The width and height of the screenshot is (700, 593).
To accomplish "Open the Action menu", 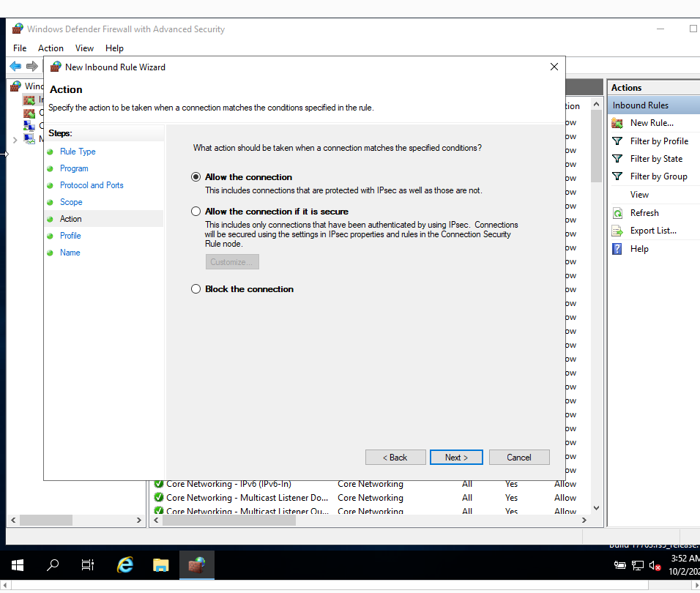I will tap(51, 48).
